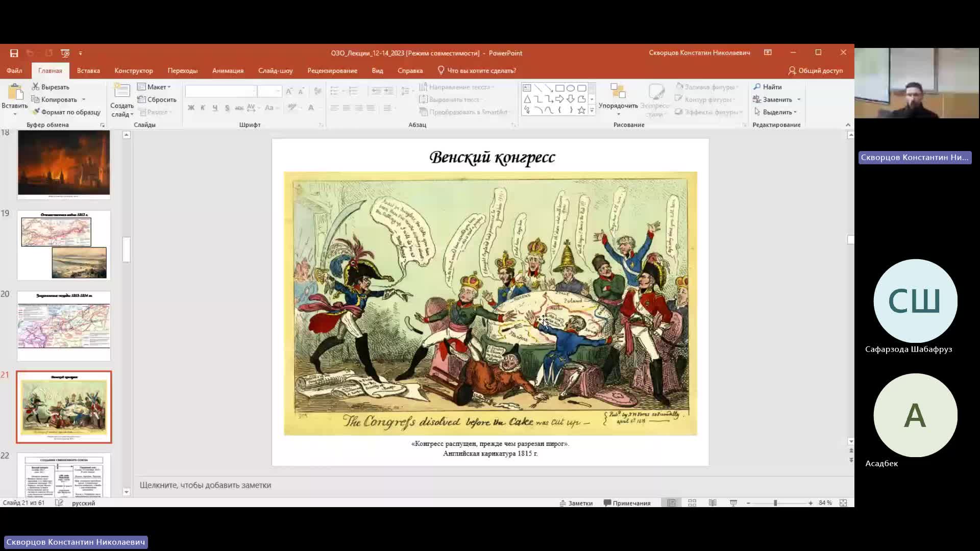980x551 pixels.
Task: Toggle underline Ч formatting
Action: tap(215, 108)
